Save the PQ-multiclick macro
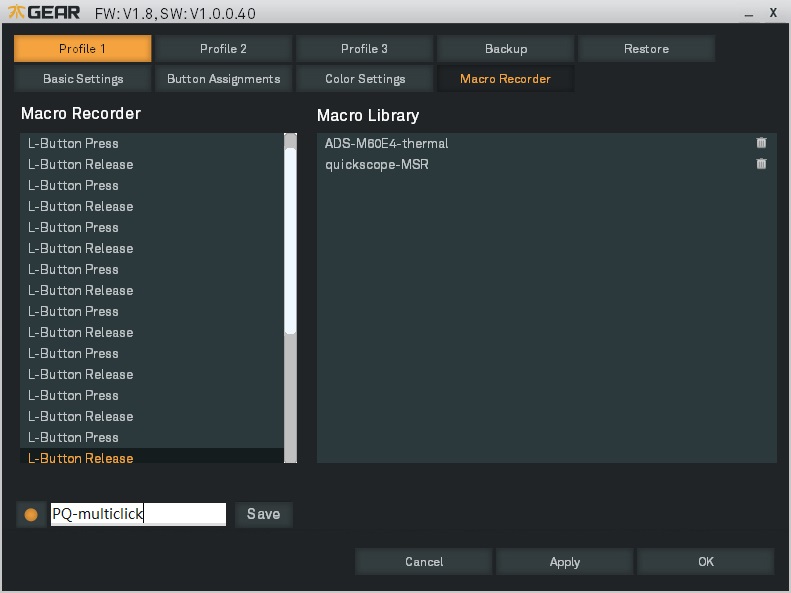Screen dimensions: 791x593 [x=263, y=514]
